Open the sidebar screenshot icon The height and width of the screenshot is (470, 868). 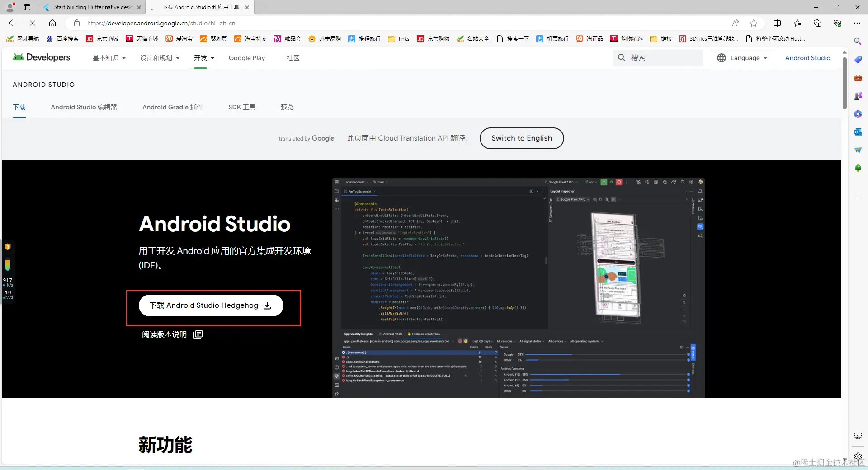point(858,436)
